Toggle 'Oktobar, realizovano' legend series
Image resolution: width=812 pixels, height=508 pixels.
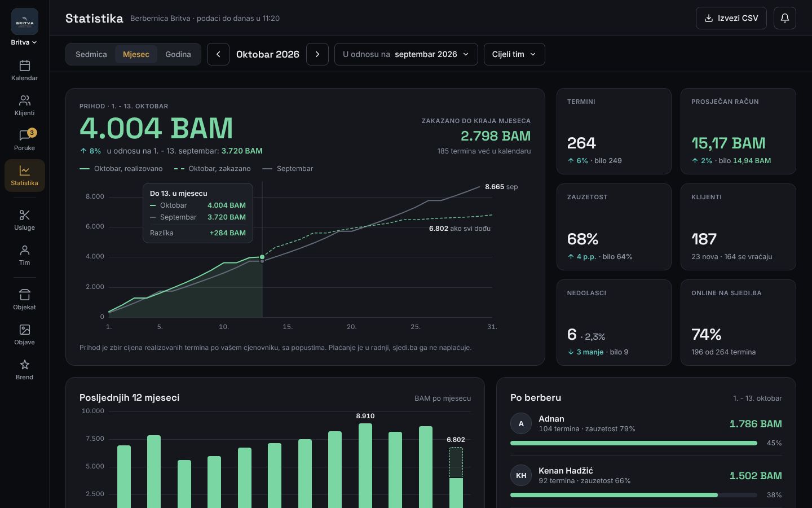[121, 169]
